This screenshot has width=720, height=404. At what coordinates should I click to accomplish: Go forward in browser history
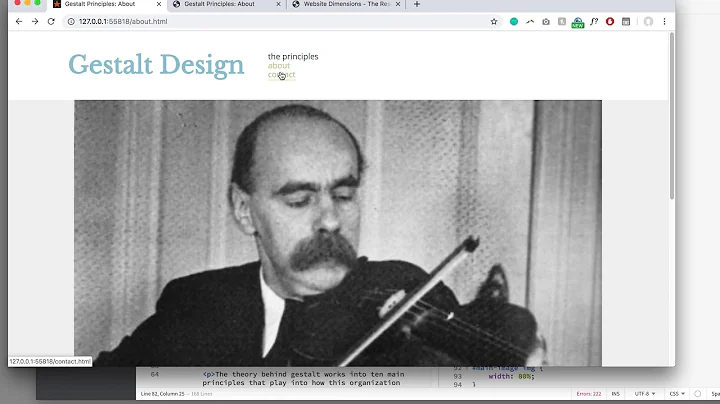point(35,22)
